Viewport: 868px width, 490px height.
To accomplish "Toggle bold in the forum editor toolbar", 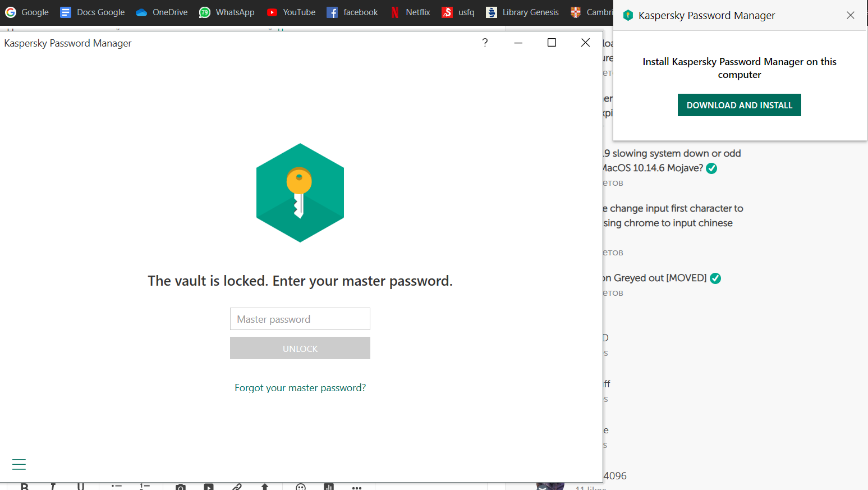I will (x=25, y=487).
